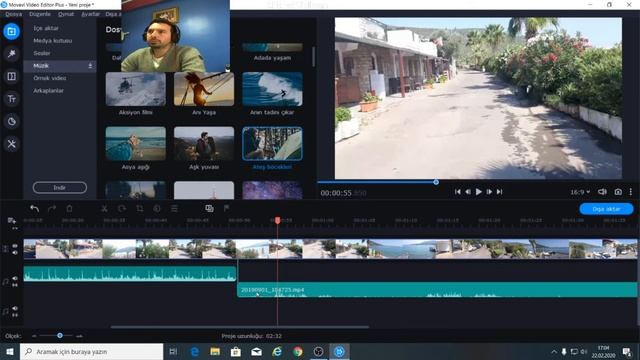Step back one frame in player

click(468, 192)
